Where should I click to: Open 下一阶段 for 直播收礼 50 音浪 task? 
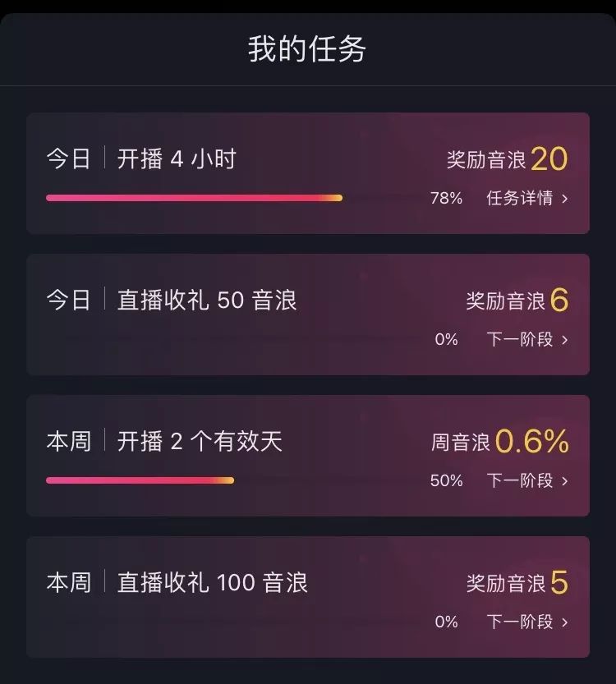coord(520,339)
